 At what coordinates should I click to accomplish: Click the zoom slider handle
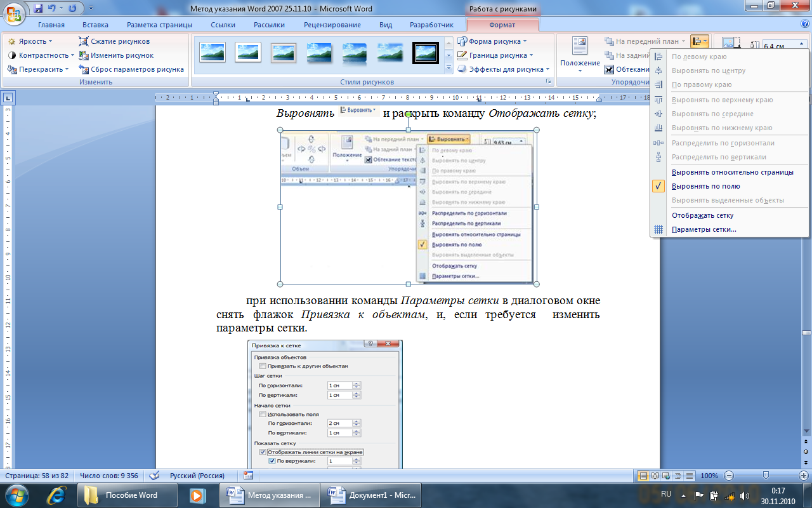pos(766,476)
